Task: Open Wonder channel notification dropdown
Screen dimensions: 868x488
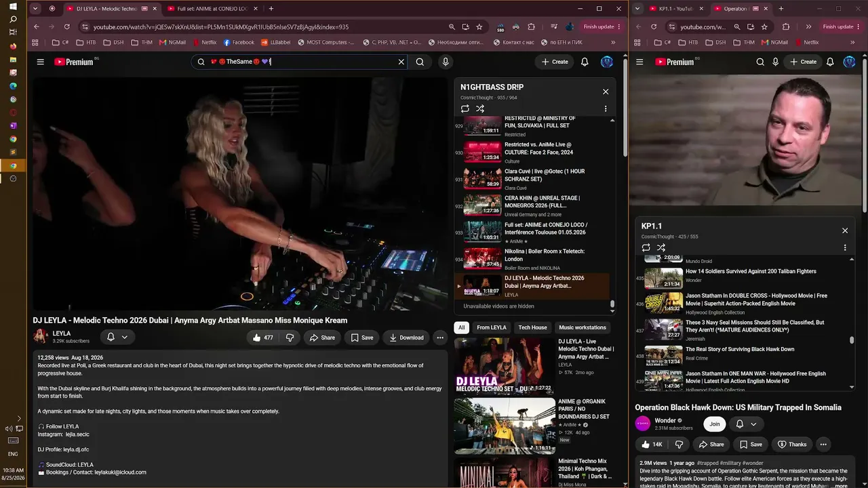Action: (x=746, y=424)
